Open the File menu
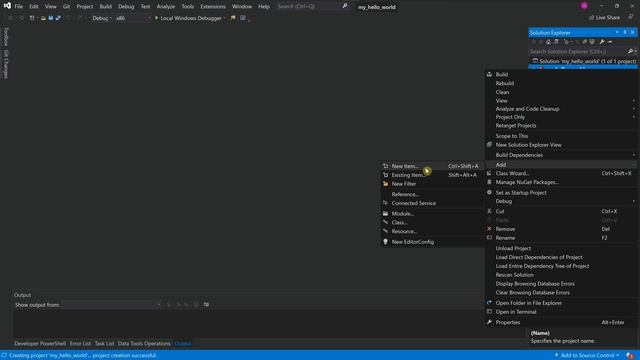 19,7
